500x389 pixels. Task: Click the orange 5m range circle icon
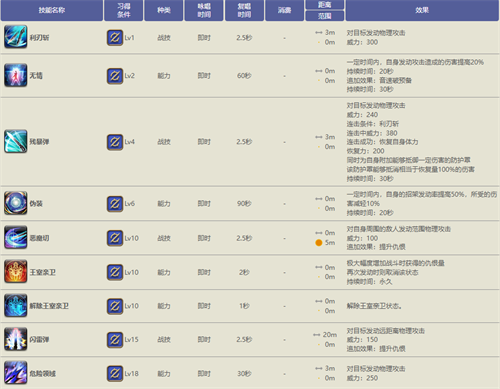coord(319,243)
